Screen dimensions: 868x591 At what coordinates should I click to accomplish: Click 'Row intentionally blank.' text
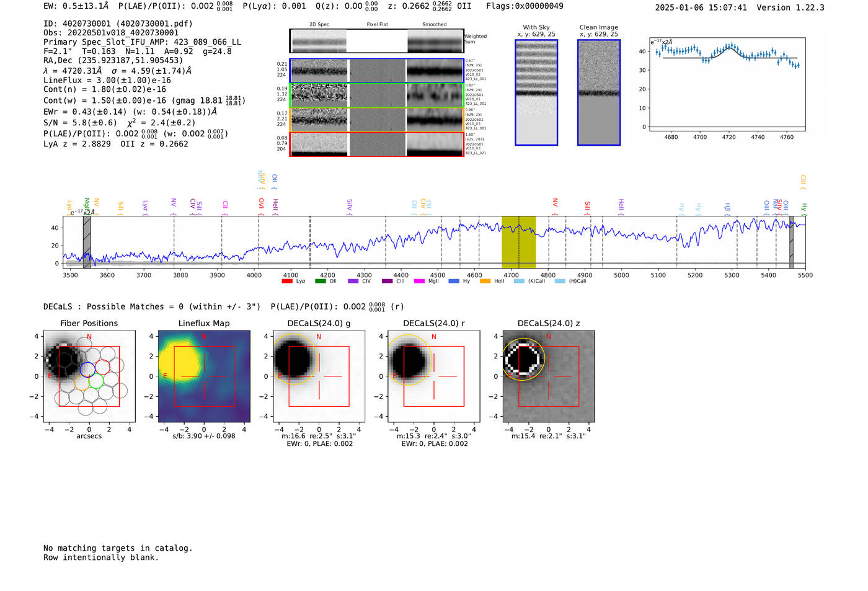click(101, 558)
